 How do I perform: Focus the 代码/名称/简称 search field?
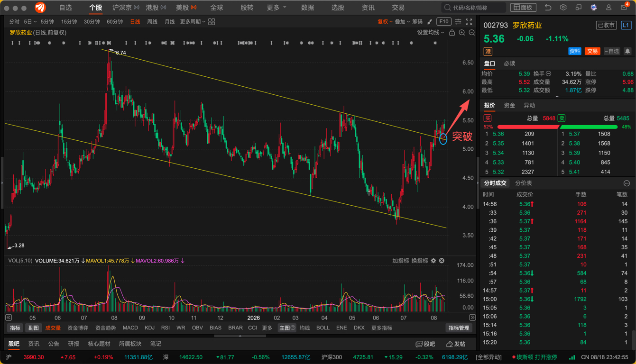coord(473,8)
